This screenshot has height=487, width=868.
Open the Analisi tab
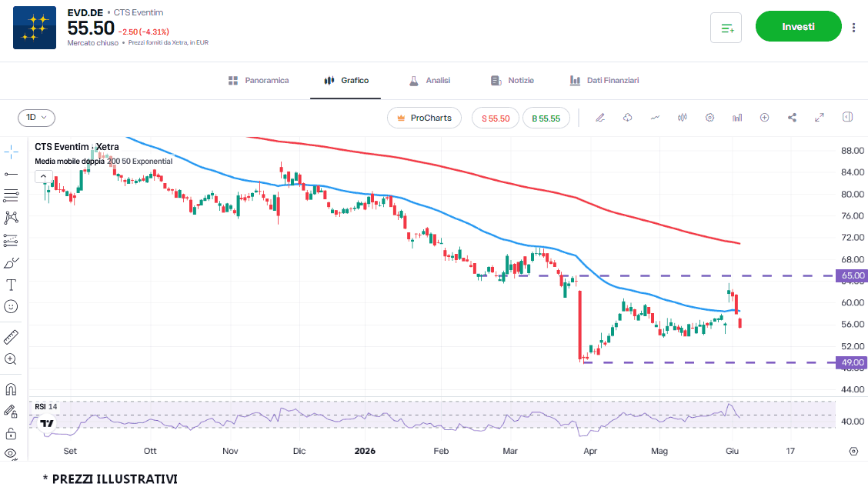[x=429, y=80]
